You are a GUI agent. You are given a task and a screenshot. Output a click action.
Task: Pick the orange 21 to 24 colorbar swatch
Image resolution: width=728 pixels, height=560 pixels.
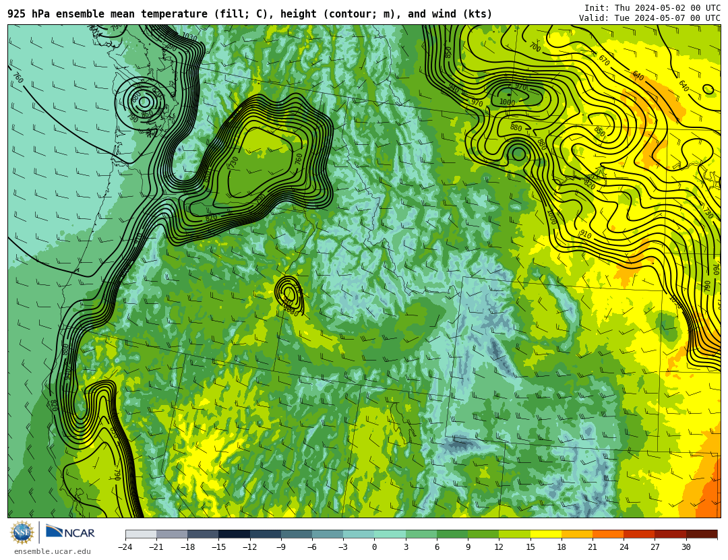click(608, 534)
